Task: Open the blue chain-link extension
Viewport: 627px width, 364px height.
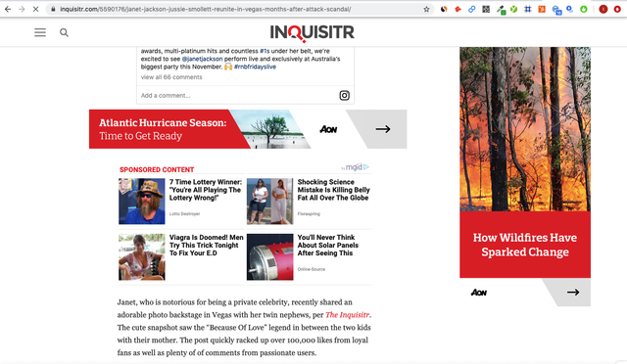Action: [472, 9]
